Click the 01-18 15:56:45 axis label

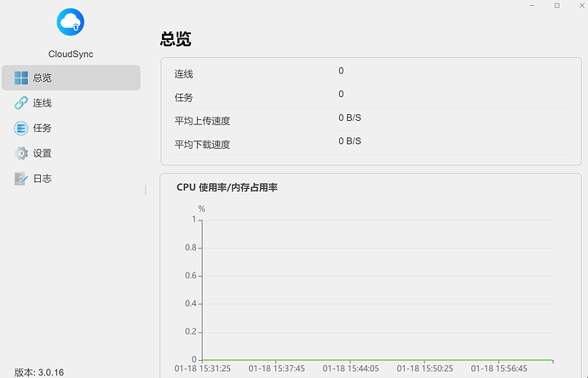coord(499,369)
